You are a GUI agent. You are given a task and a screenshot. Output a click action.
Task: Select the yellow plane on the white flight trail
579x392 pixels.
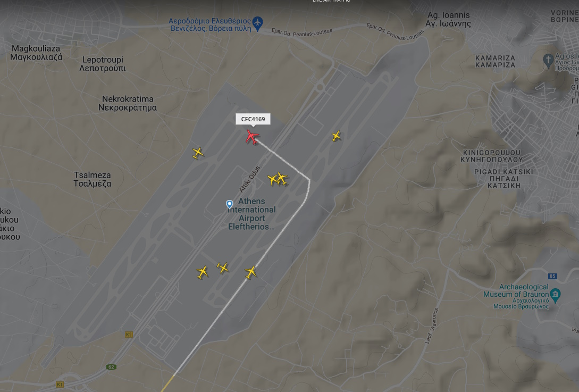[x=251, y=273]
